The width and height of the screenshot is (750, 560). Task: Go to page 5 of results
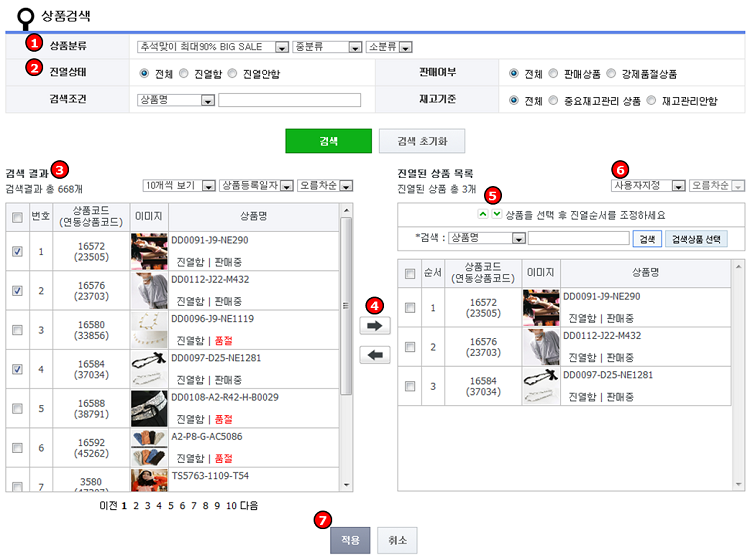[x=169, y=506]
